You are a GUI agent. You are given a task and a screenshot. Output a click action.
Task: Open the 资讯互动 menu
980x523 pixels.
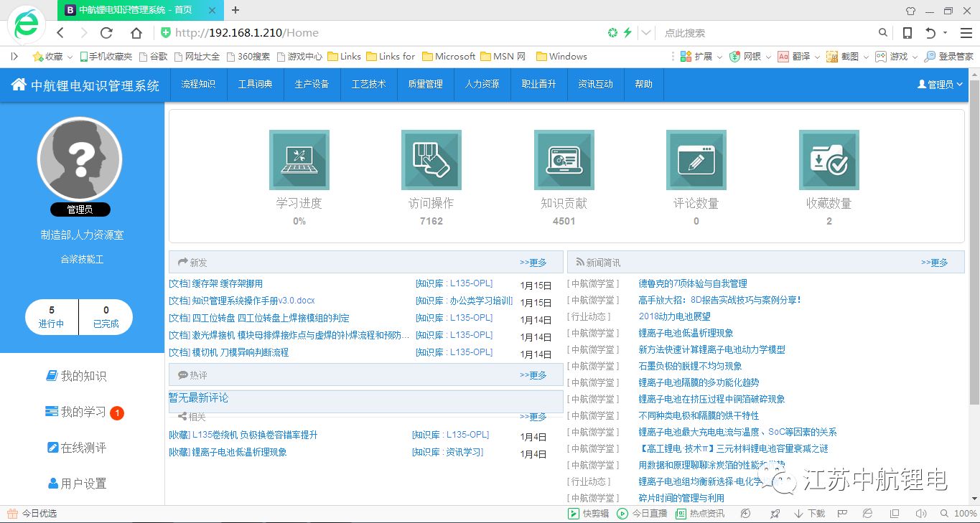pos(596,85)
